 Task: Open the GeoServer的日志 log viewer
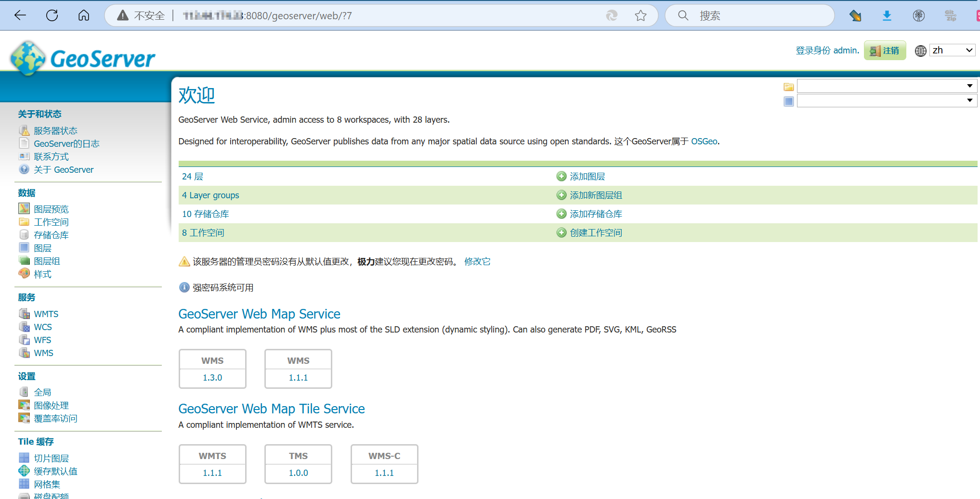click(x=66, y=143)
